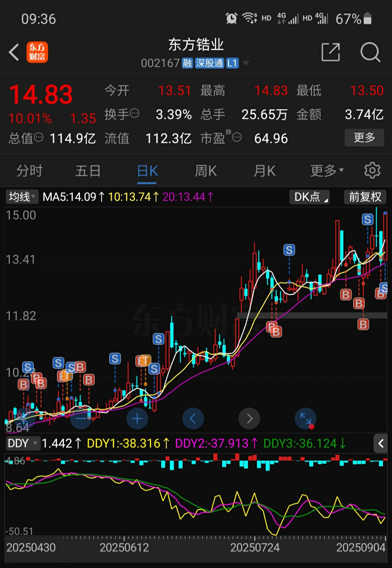Tap the 20:13.44 MA20 value

tap(188, 197)
